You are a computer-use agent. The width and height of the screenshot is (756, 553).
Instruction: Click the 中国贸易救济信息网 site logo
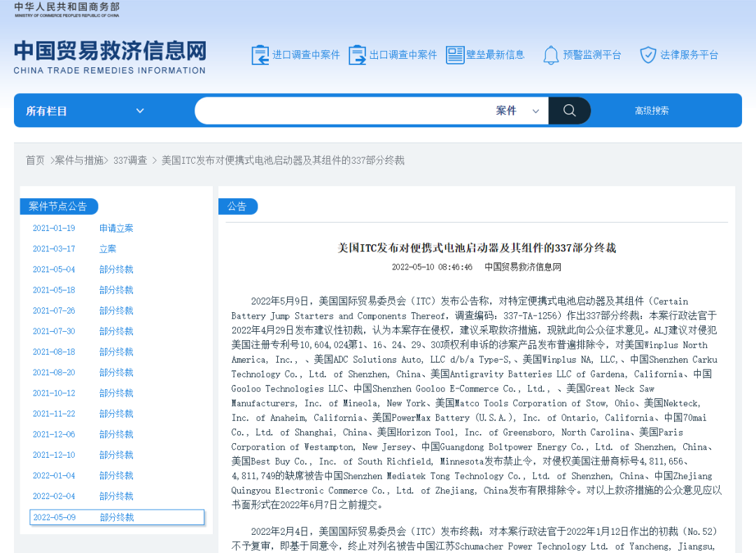pyautogui.click(x=110, y=57)
